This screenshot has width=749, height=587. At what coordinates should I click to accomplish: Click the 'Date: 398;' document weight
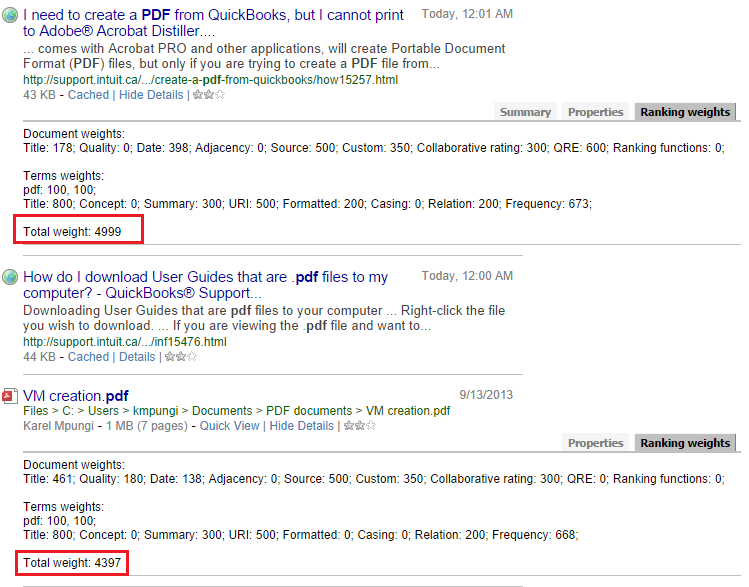(x=163, y=148)
